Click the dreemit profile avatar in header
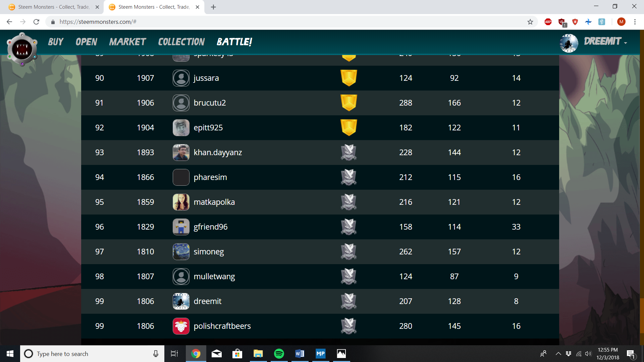Screen dimensions: 644x362 pyautogui.click(x=569, y=43)
